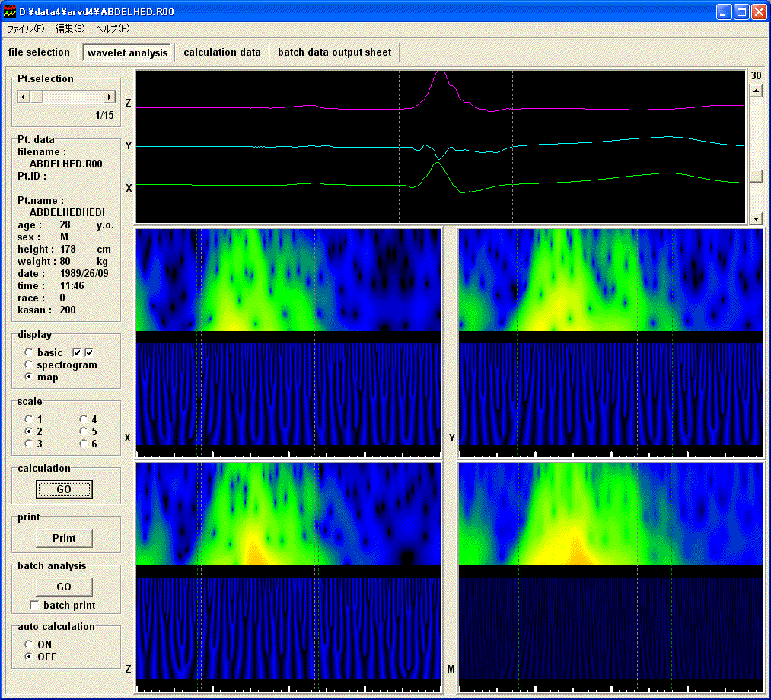Click the app icon in the title bar
Screen dimensions: 771x700
(10, 11)
